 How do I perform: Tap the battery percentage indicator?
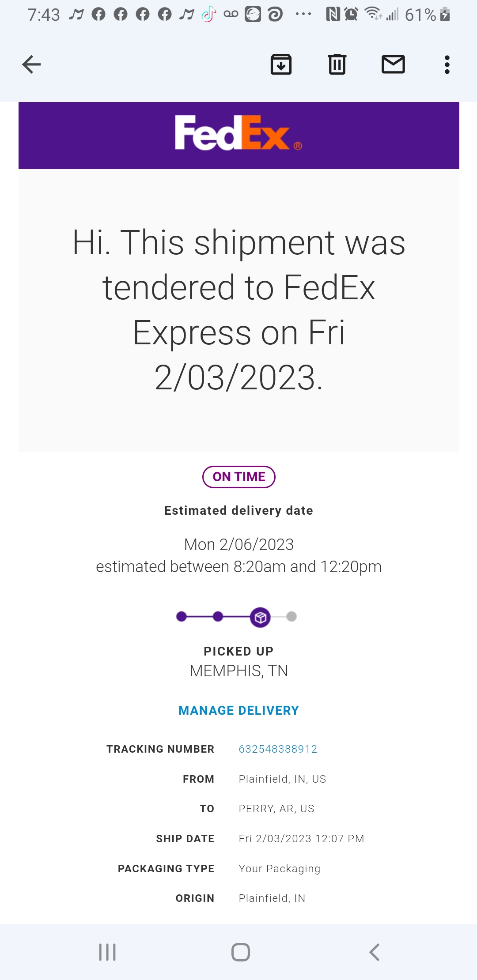[x=420, y=15]
